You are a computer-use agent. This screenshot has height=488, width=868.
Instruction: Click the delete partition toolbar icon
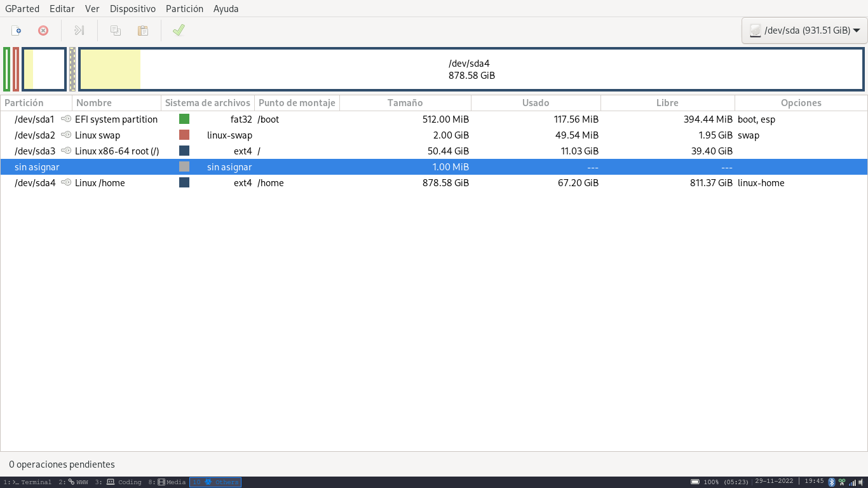(x=43, y=30)
